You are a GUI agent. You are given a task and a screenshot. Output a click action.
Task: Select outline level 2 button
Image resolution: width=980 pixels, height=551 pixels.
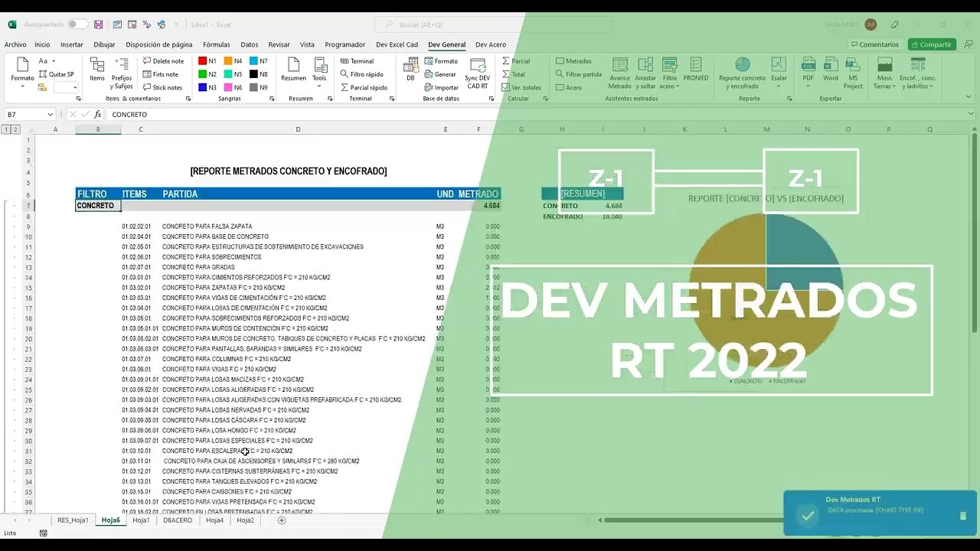[15, 129]
